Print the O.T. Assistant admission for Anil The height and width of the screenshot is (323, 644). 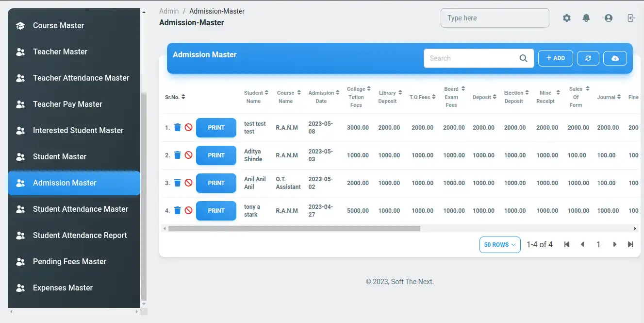point(216,183)
